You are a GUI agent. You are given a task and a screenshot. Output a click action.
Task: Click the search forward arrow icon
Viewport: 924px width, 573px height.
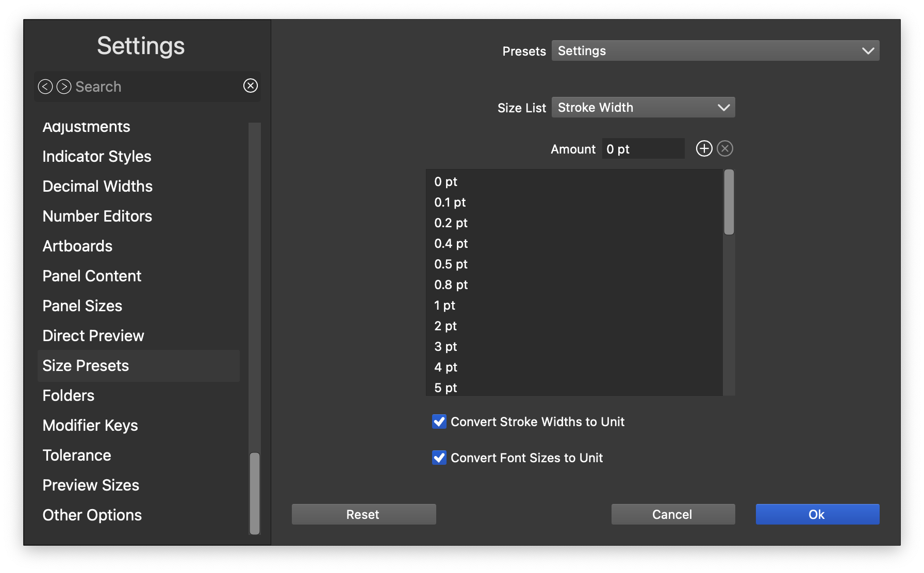[x=64, y=87]
